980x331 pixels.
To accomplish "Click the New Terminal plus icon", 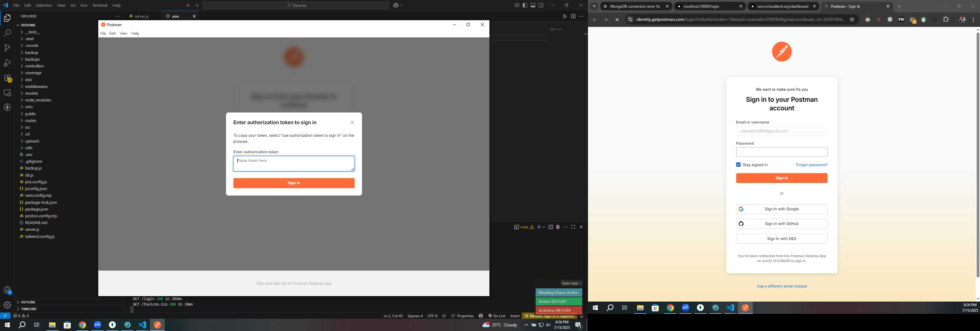I will pos(539,227).
